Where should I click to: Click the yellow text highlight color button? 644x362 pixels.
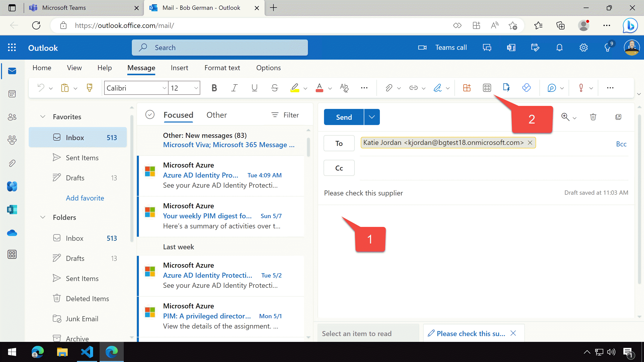click(x=295, y=88)
